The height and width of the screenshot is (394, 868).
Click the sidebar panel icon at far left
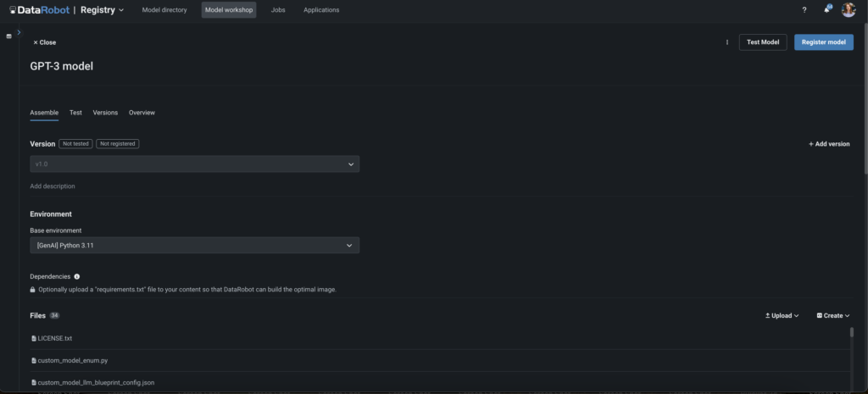pyautogui.click(x=8, y=36)
